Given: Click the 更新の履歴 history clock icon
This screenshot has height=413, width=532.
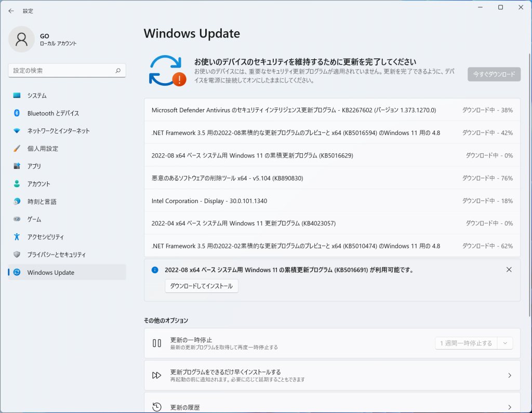Looking at the screenshot, I should point(157,407).
